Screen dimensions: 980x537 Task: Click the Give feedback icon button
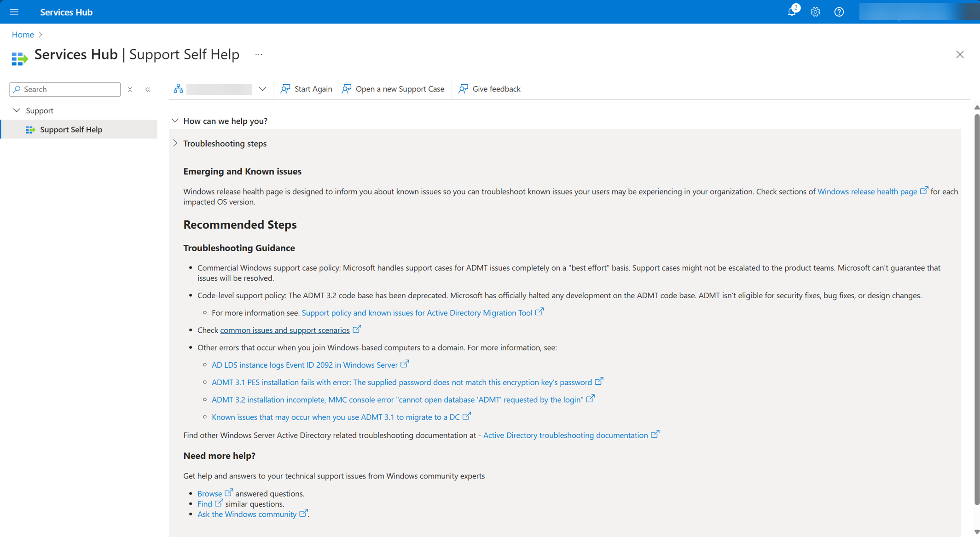point(463,88)
